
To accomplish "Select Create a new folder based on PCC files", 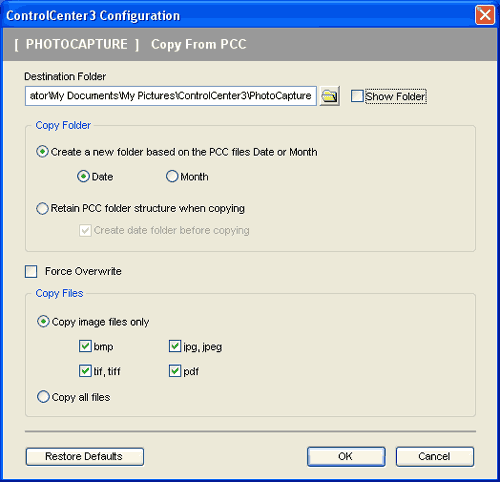I will click(42, 152).
